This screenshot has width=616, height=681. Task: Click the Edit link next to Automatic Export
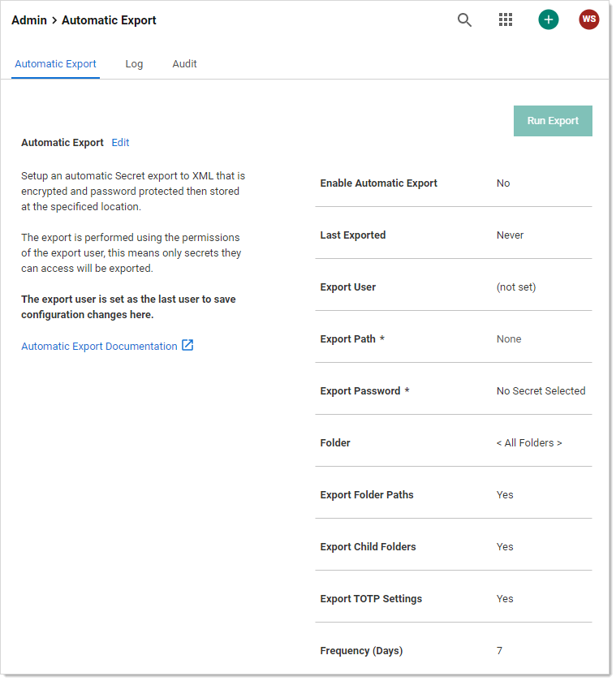[x=120, y=143]
